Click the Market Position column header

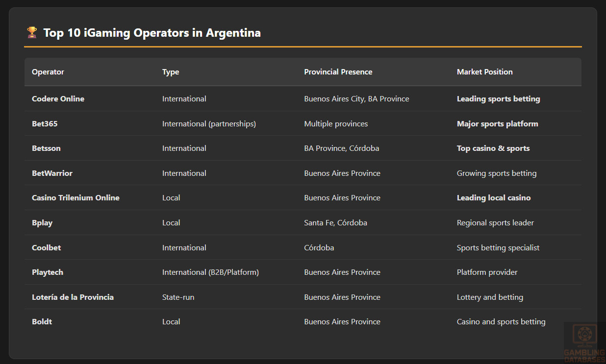(x=484, y=72)
